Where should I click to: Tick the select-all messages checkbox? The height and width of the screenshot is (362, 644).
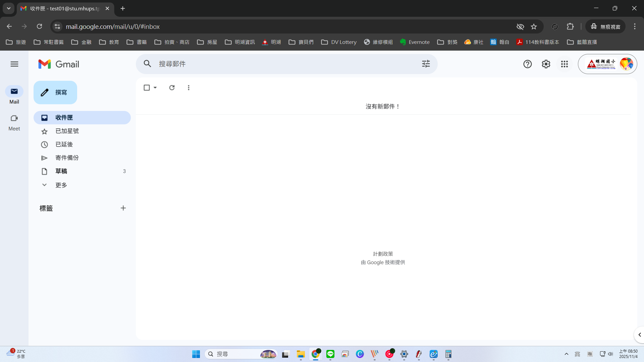(147, 87)
